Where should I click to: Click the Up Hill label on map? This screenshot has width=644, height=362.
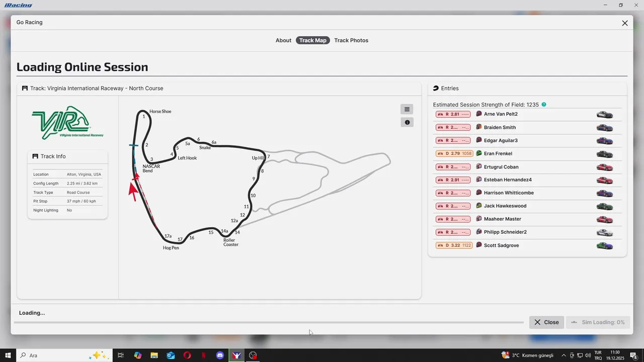click(258, 158)
